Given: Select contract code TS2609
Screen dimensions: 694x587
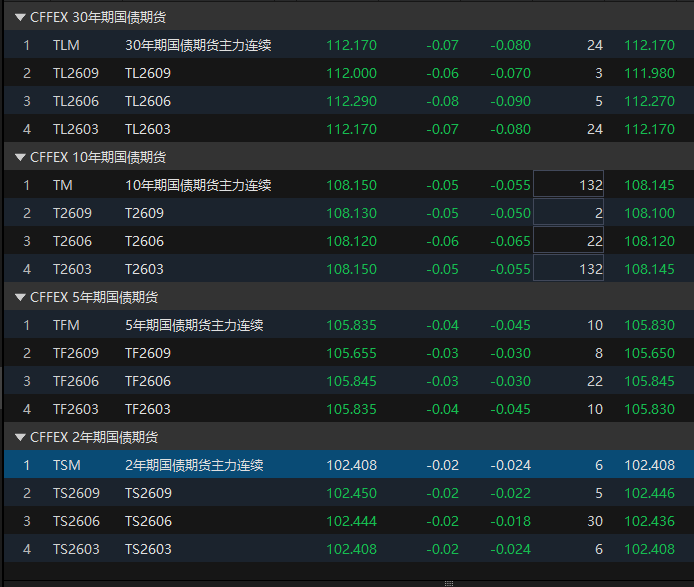Looking at the screenshot, I should coord(76,493).
